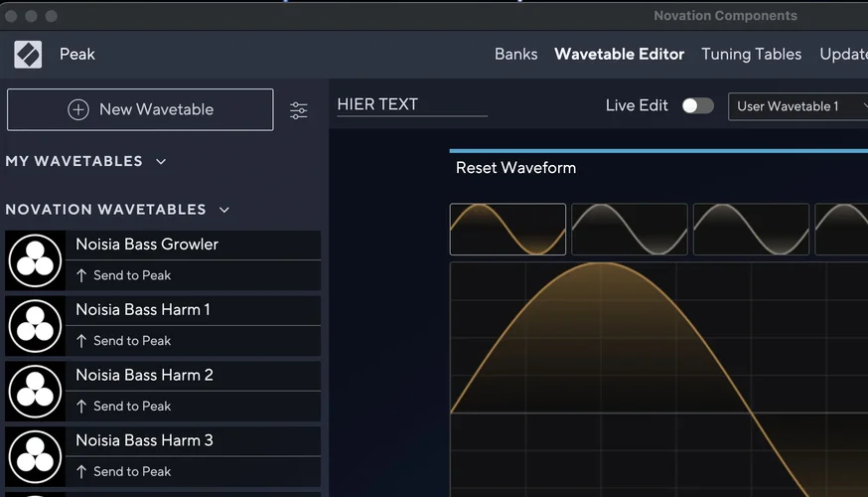Click the plus icon in New Wavetable
Screen dimensions: 868x497
click(x=78, y=109)
